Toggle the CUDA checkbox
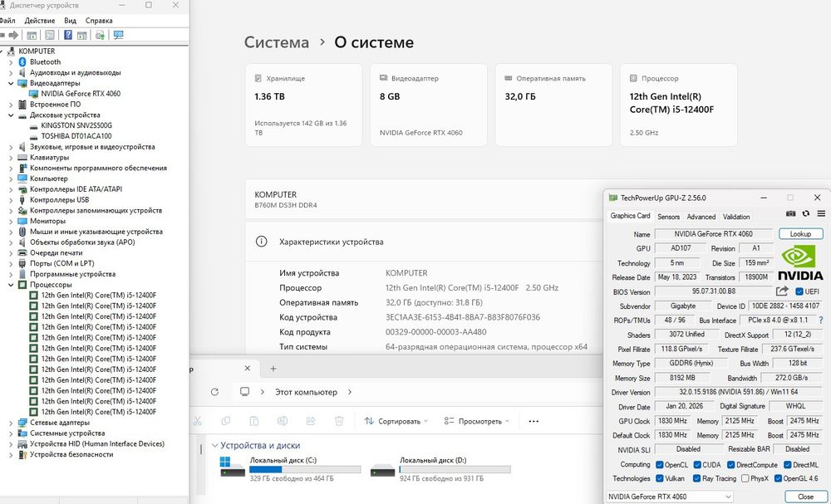Image resolution: width=831 pixels, height=504 pixels. coord(697,465)
